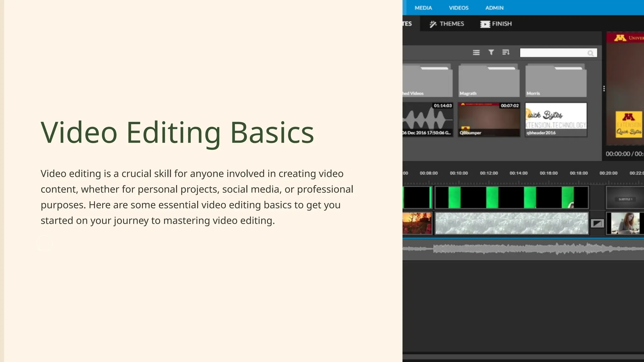
Task: Click the magic wand Themes icon
Action: 433,24
